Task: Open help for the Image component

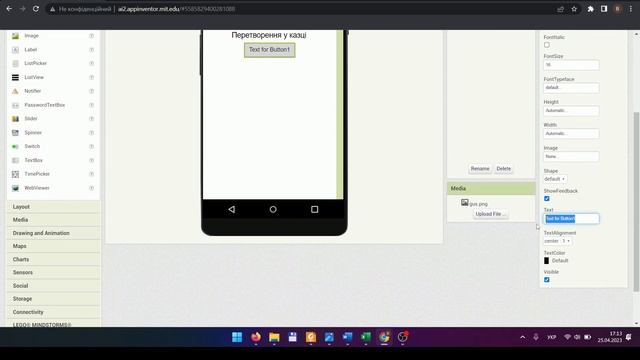Action: pos(92,36)
